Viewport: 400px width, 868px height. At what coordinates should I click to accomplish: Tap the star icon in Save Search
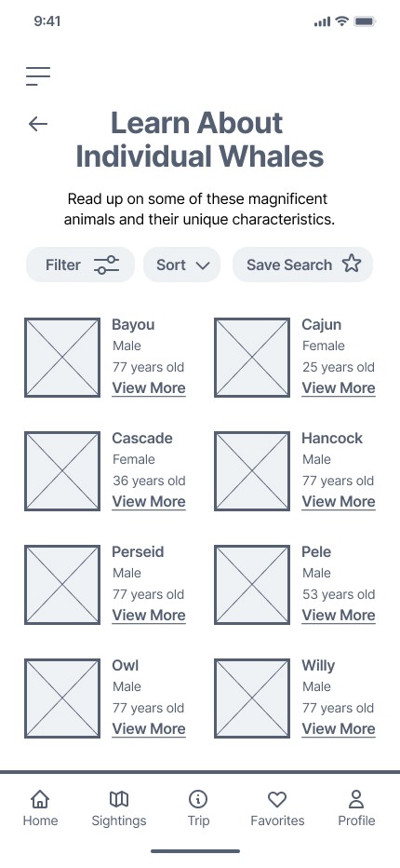(352, 264)
